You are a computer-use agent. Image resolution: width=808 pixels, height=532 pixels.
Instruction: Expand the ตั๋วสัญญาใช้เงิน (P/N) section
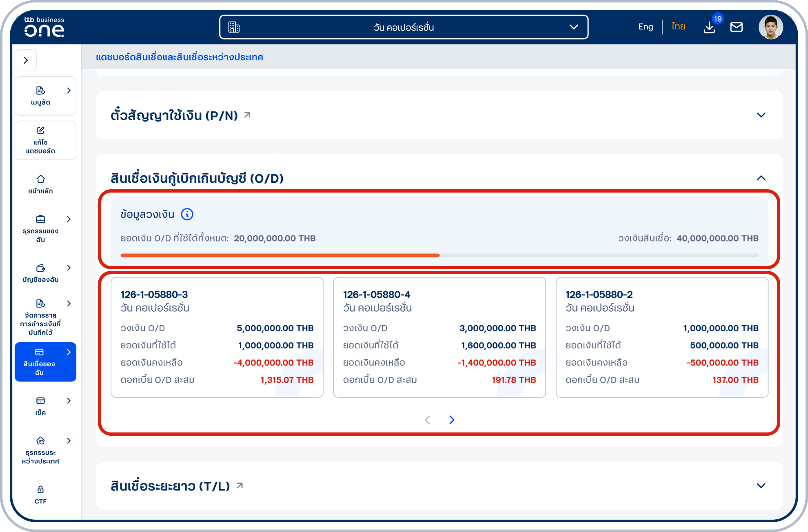761,115
